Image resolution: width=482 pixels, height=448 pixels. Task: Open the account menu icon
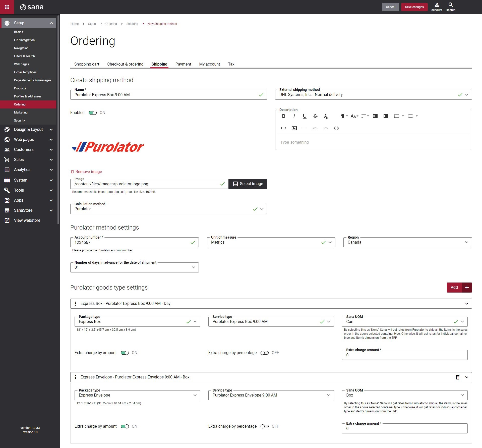[x=437, y=7]
